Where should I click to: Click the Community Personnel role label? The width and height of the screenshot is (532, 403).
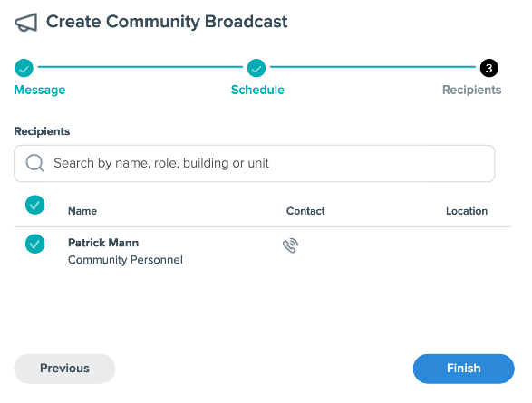(125, 260)
